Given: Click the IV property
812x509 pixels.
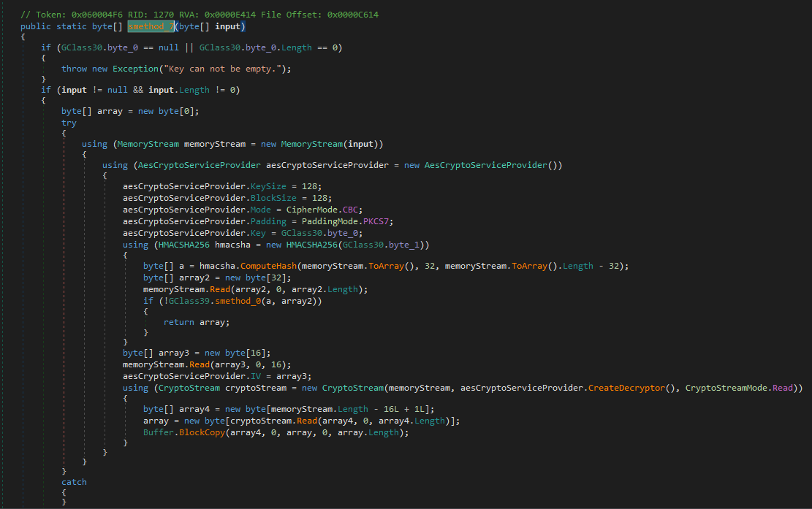Looking at the screenshot, I should 255,377.
